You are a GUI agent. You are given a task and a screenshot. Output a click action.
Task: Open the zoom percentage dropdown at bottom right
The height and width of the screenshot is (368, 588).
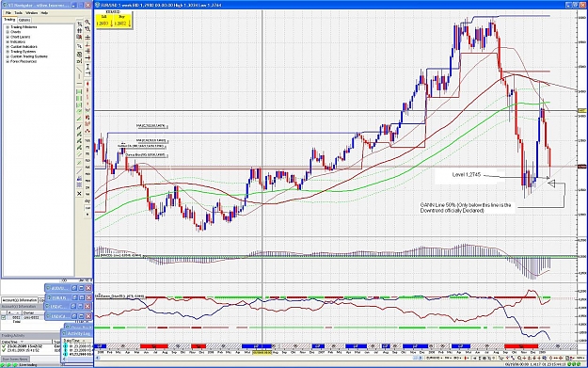580,358
